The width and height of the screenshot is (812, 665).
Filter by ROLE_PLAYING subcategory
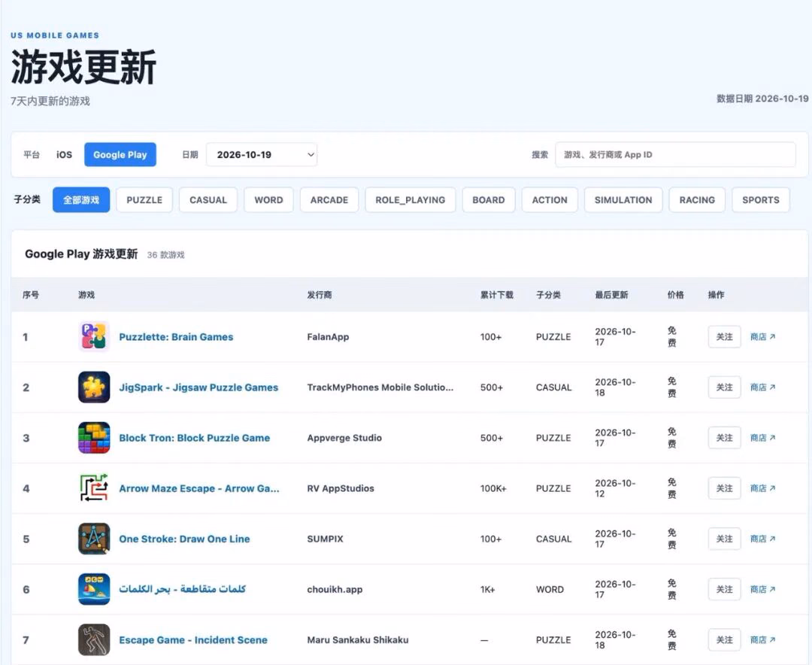(x=411, y=199)
